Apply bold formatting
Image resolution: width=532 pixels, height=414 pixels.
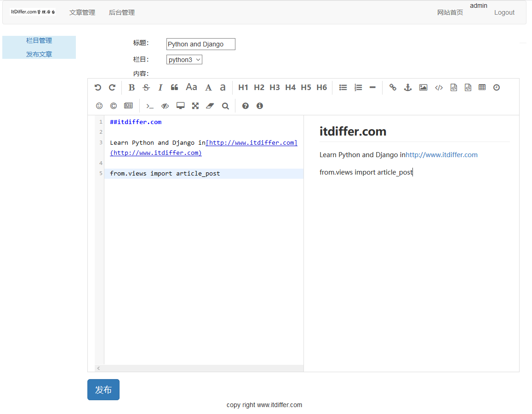(x=132, y=87)
